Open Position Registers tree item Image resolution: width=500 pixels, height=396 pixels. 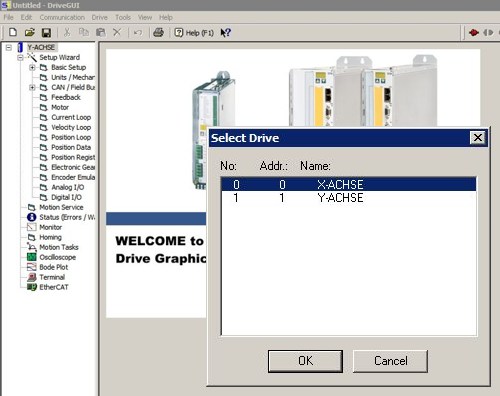[x=73, y=157]
